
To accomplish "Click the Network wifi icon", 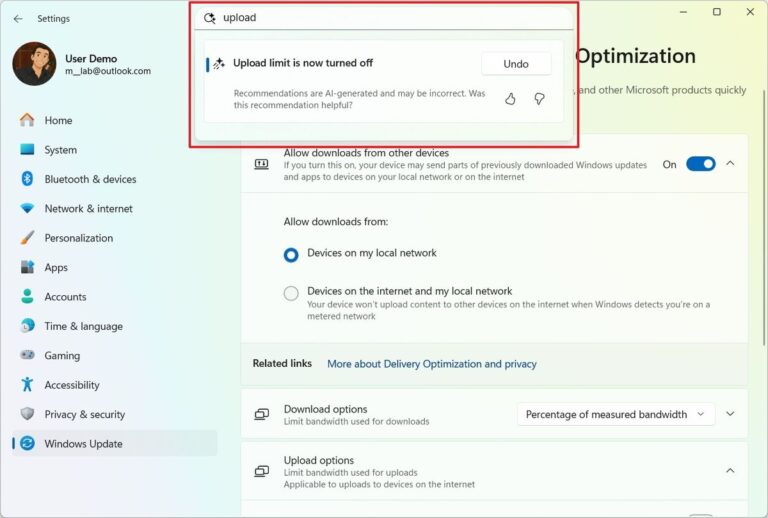I will (x=27, y=209).
